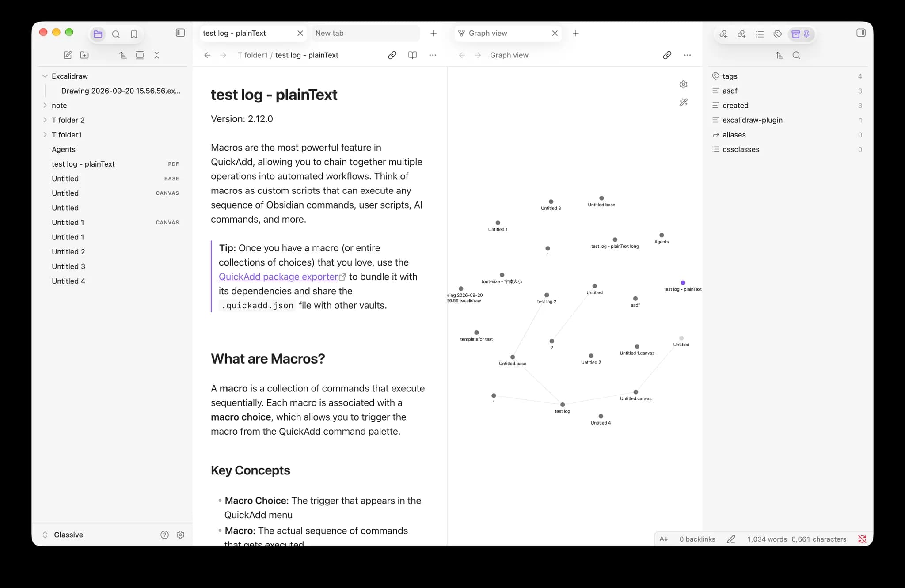The width and height of the screenshot is (905, 588).
Task: Collapse all folders in file explorer
Action: coord(157,55)
